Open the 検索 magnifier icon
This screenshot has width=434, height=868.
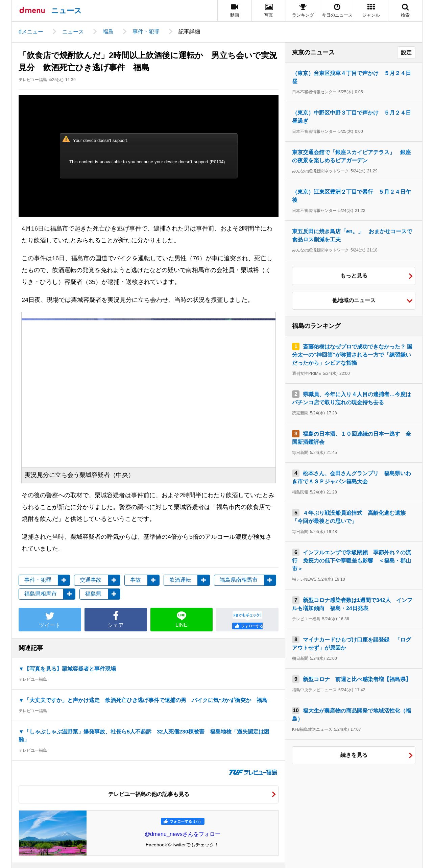(x=405, y=10)
